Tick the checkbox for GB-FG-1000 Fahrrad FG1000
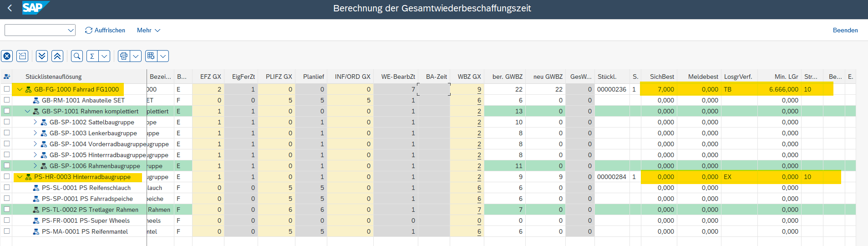 click(x=7, y=89)
